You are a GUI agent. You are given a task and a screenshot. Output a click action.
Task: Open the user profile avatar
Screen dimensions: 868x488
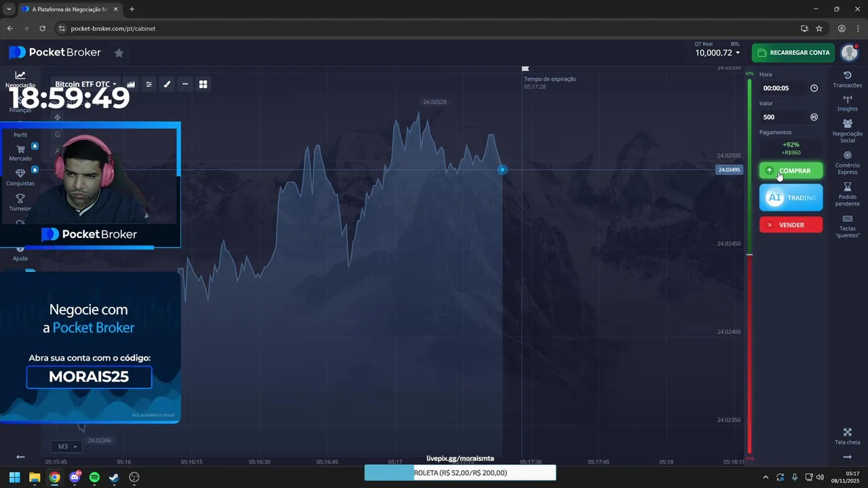coord(850,53)
